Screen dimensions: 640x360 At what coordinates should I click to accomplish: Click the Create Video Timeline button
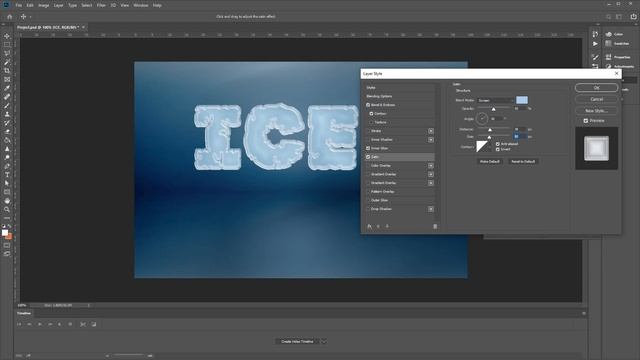[297, 341]
